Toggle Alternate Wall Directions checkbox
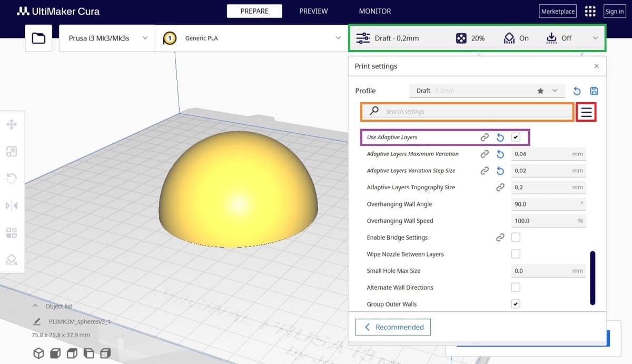 click(x=516, y=287)
